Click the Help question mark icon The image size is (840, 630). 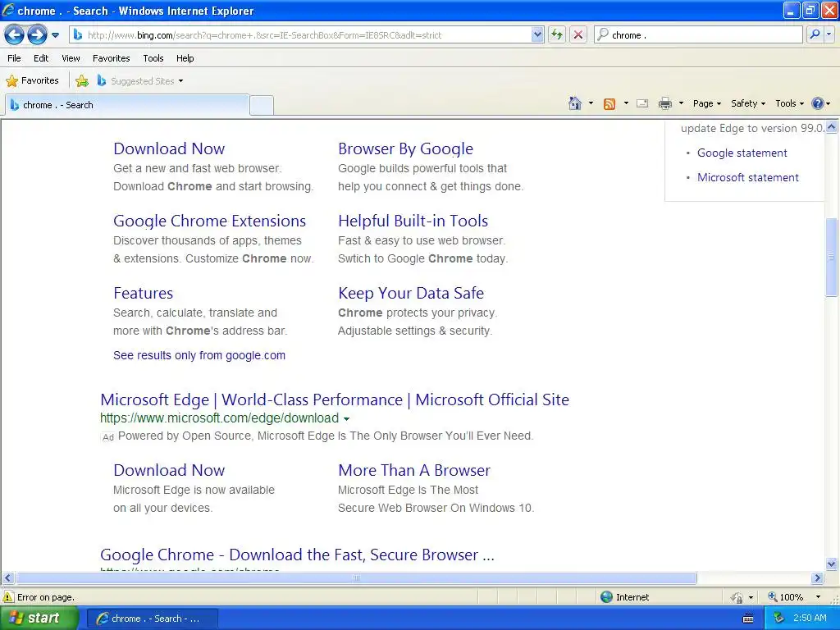point(818,103)
